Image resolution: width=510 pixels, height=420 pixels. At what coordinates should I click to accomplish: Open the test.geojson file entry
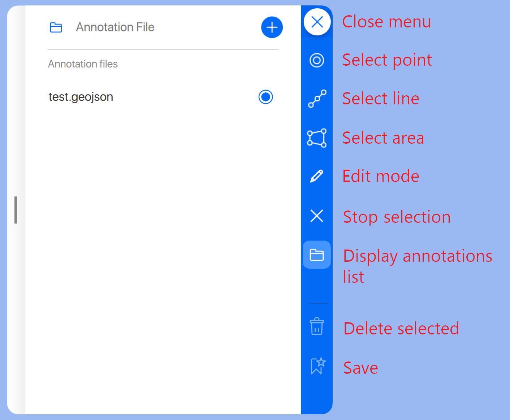[81, 97]
